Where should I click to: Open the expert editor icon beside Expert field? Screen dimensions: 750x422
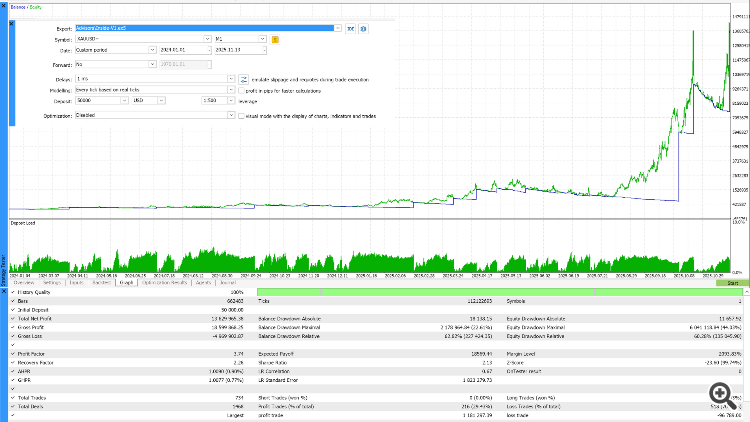pyautogui.click(x=350, y=29)
